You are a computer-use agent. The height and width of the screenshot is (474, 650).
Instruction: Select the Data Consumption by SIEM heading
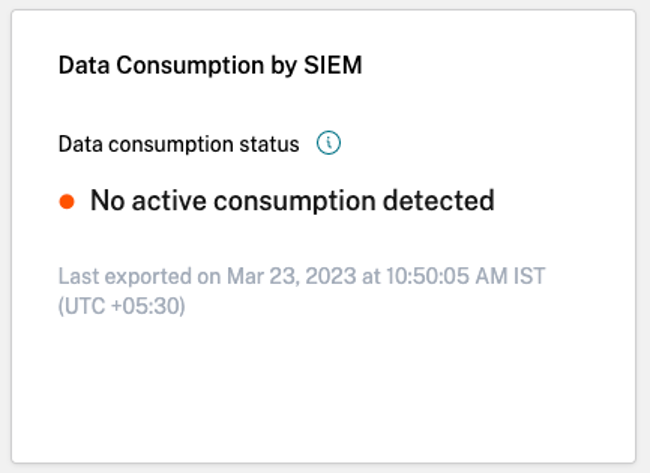click(210, 66)
